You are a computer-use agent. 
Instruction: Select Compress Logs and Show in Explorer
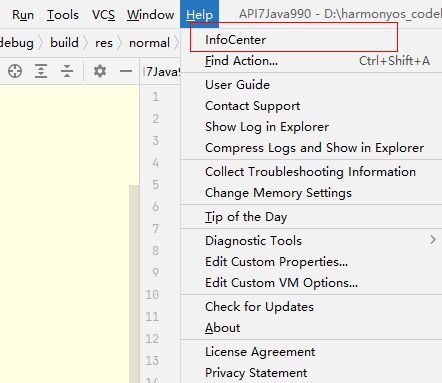click(x=311, y=148)
